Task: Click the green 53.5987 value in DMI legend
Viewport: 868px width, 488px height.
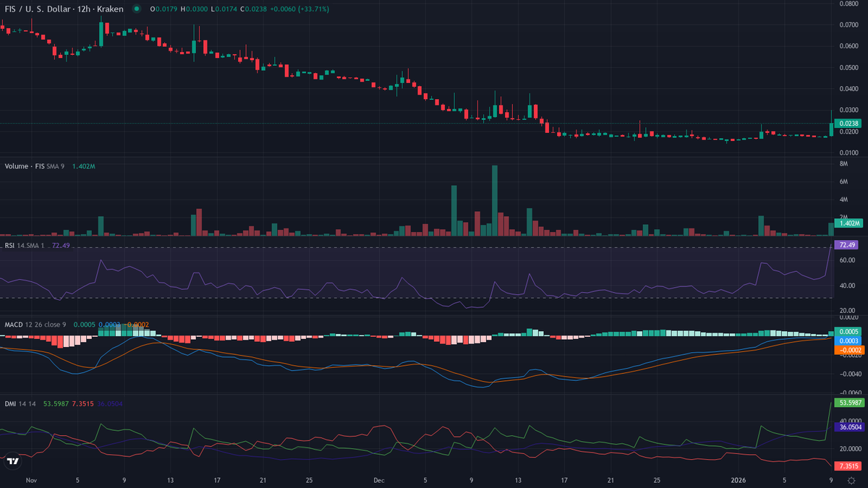Action: (55, 404)
